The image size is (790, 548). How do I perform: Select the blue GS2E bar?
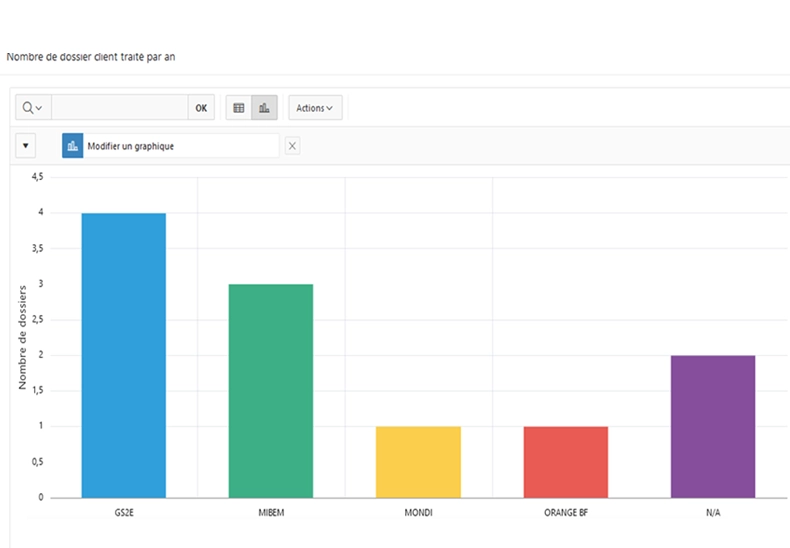[x=124, y=355]
